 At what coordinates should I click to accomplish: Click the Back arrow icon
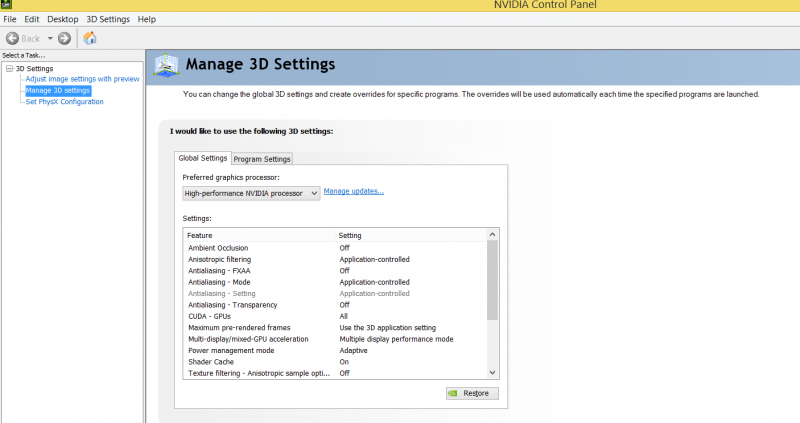click(12, 38)
